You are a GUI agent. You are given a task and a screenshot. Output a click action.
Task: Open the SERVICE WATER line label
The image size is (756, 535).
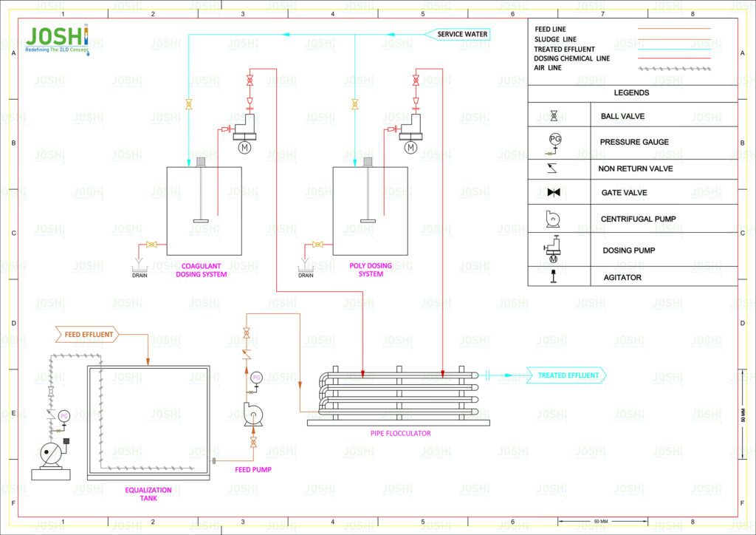pos(459,34)
